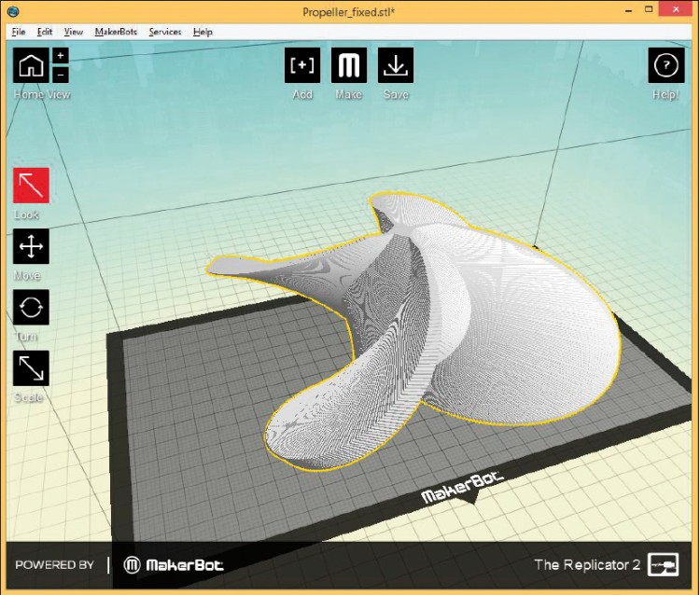The width and height of the screenshot is (700, 595).
Task: Click the Add model icon
Action: pos(302,65)
